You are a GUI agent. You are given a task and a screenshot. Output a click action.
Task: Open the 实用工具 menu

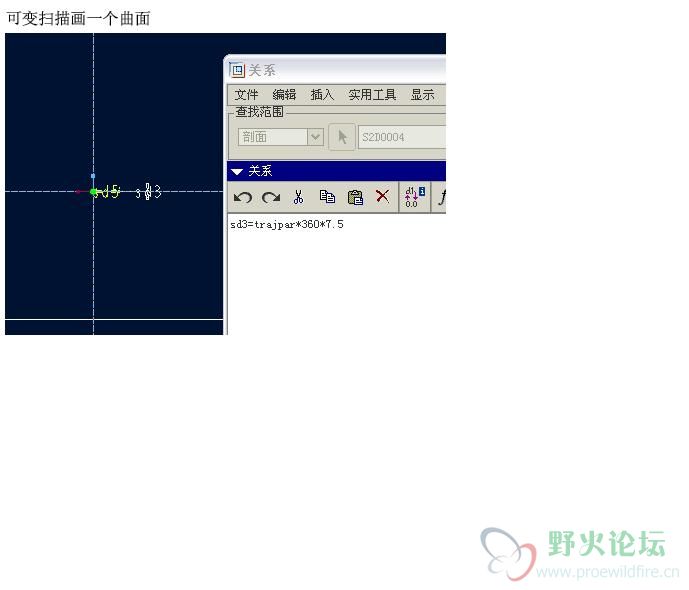pyautogui.click(x=372, y=94)
